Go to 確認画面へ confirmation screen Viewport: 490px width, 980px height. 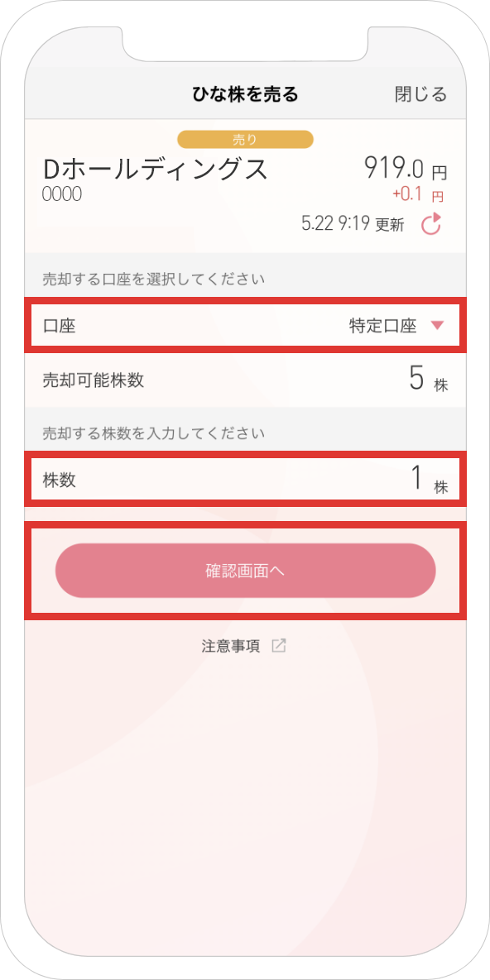tap(245, 571)
